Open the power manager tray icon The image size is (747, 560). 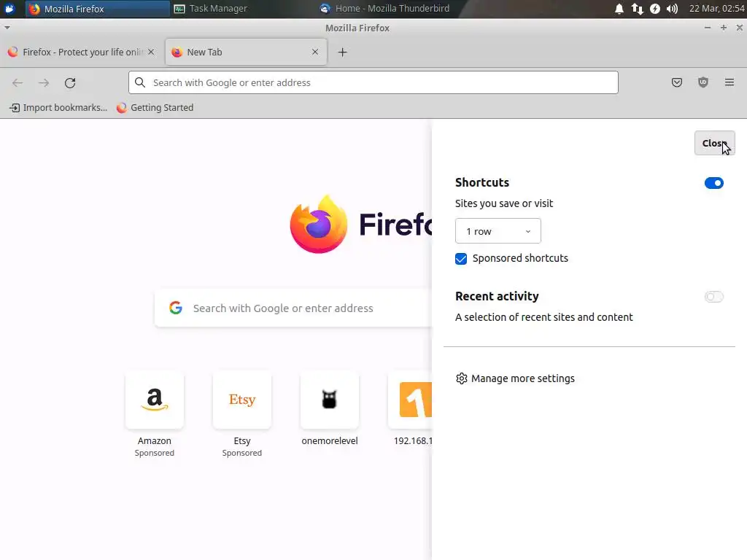(655, 9)
